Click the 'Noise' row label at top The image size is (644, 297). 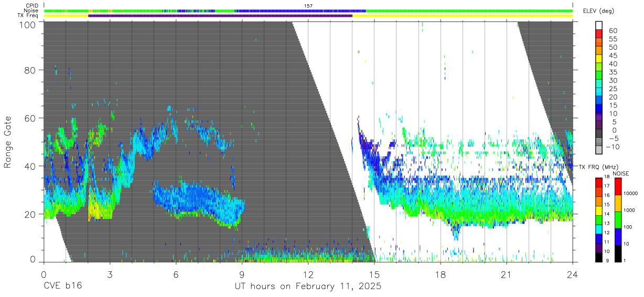pyautogui.click(x=31, y=10)
